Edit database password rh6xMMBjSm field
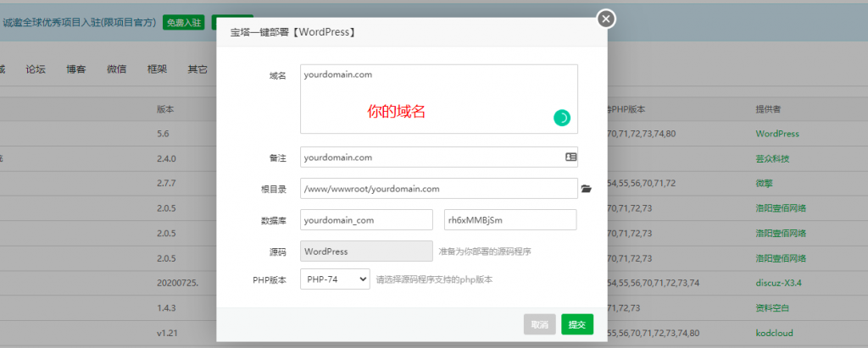868x348 pixels. point(510,219)
